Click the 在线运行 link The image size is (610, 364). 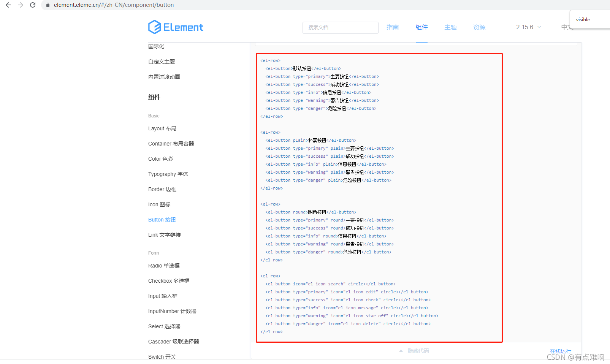561,351
